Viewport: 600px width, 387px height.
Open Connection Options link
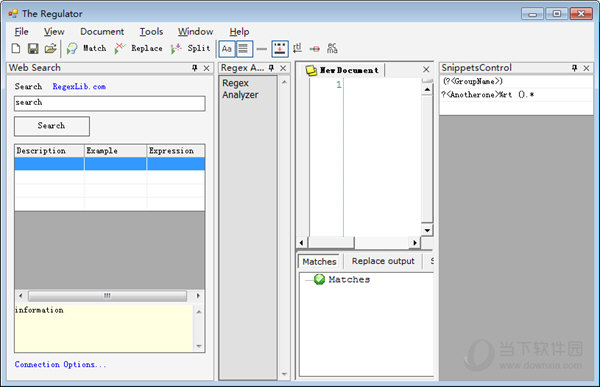click(60, 364)
